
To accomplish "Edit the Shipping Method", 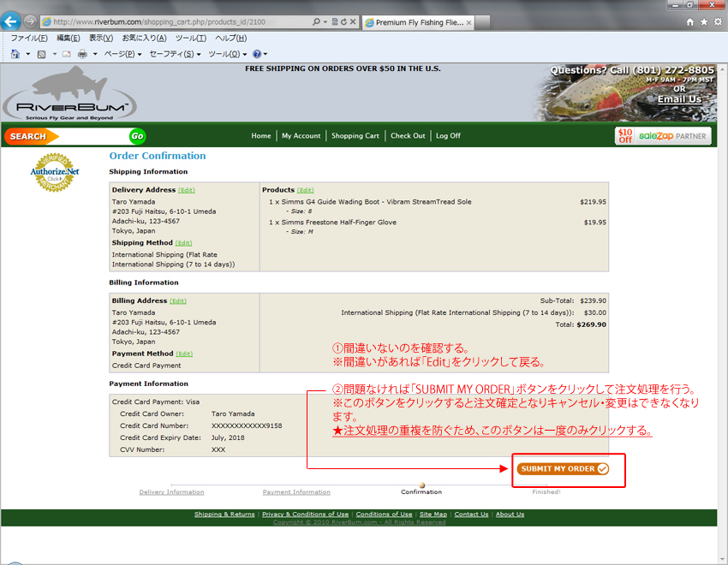I will coord(184,243).
